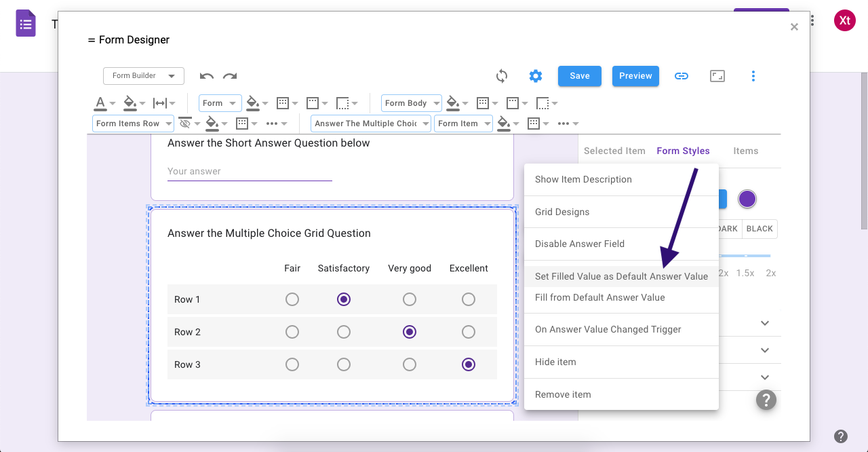Image resolution: width=868 pixels, height=452 pixels.
Task: Toggle the crossed-eye visibility icon
Action: 184,124
